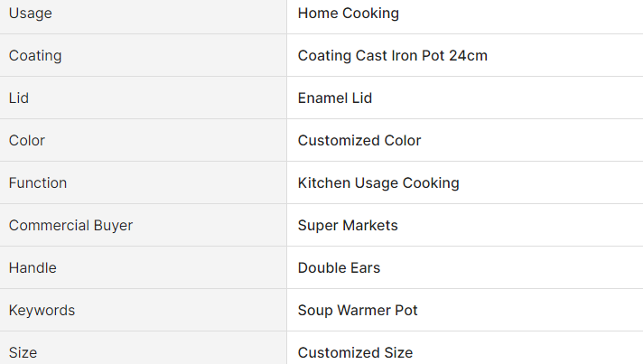Click the Color attribute label
The width and height of the screenshot is (643, 364).
pos(26,140)
